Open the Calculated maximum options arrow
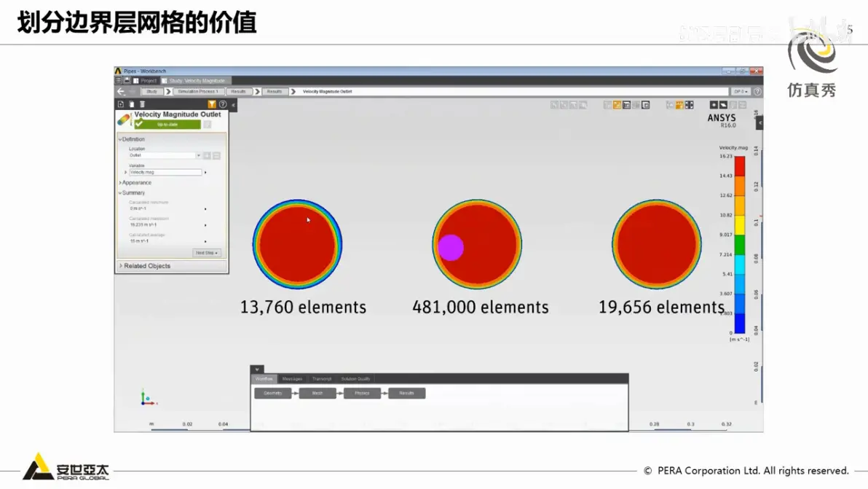The width and height of the screenshot is (868, 489). [x=205, y=225]
